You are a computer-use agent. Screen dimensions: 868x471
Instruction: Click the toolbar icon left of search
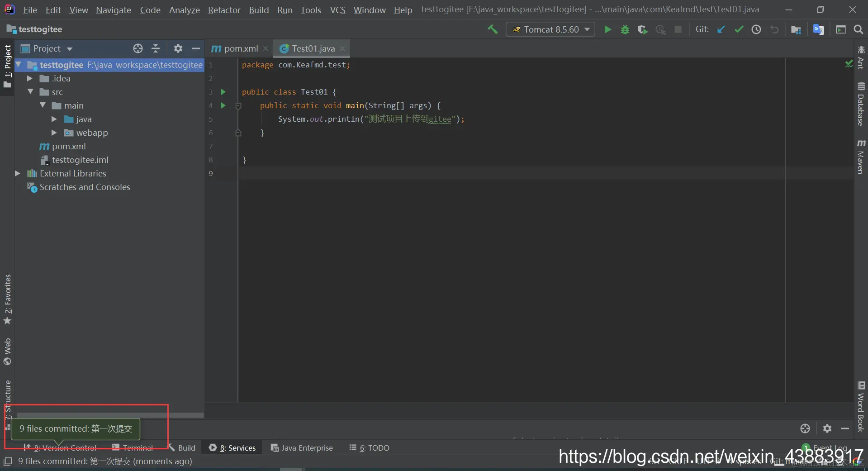pyautogui.click(x=841, y=29)
